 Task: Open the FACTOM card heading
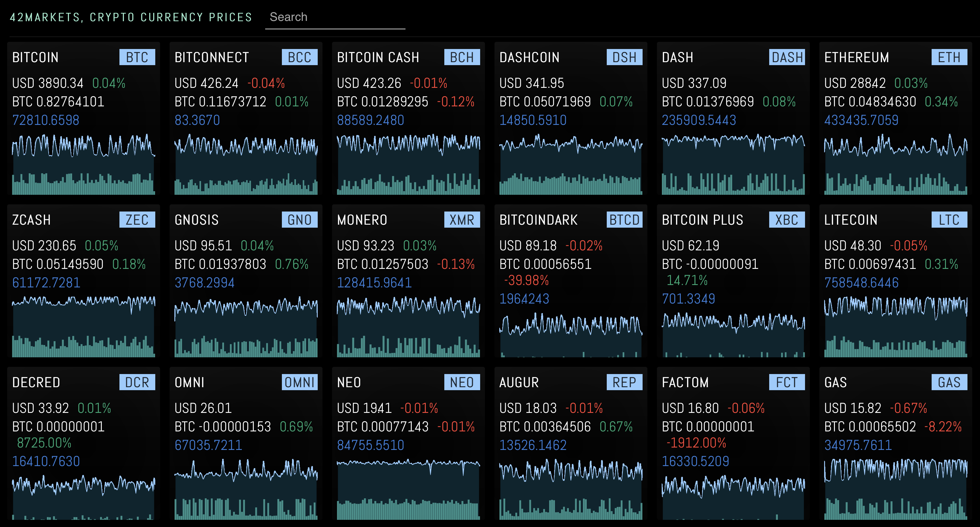tap(685, 382)
